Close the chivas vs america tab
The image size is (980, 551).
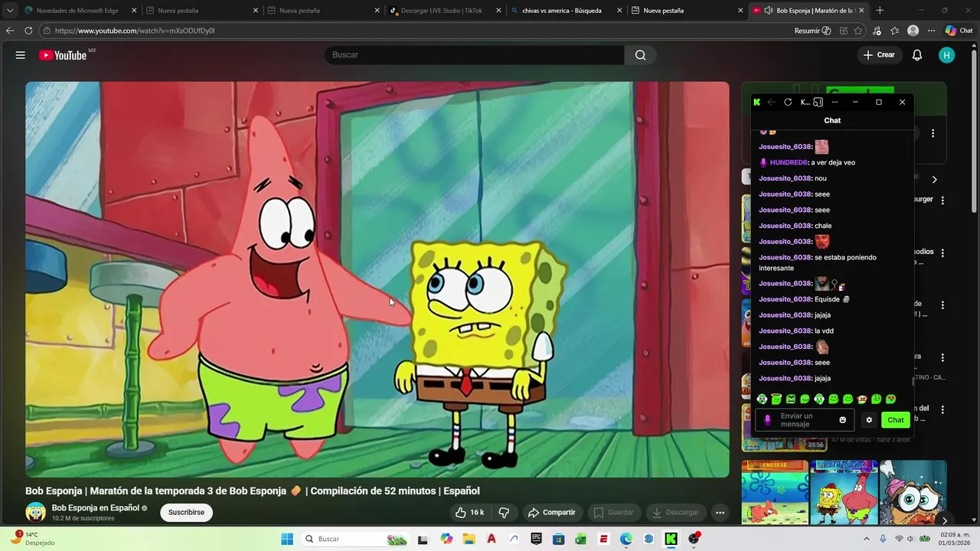tap(619, 11)
